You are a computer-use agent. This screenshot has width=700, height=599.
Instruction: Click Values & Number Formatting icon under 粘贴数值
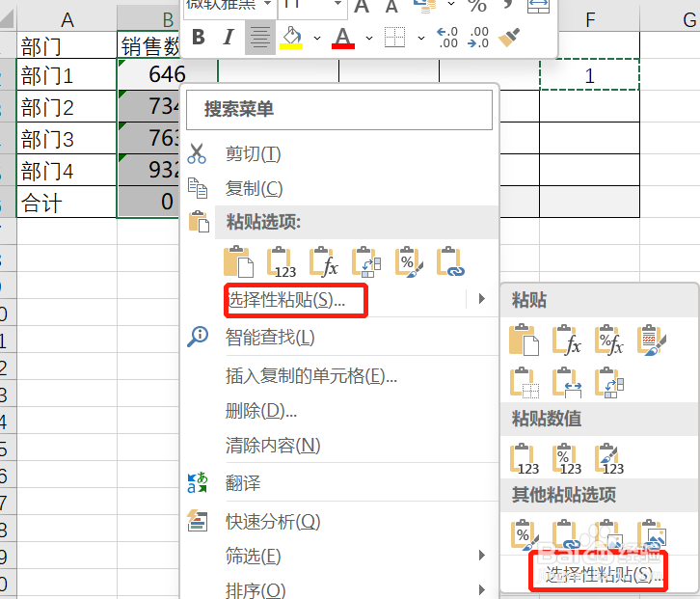pos(567,458)
